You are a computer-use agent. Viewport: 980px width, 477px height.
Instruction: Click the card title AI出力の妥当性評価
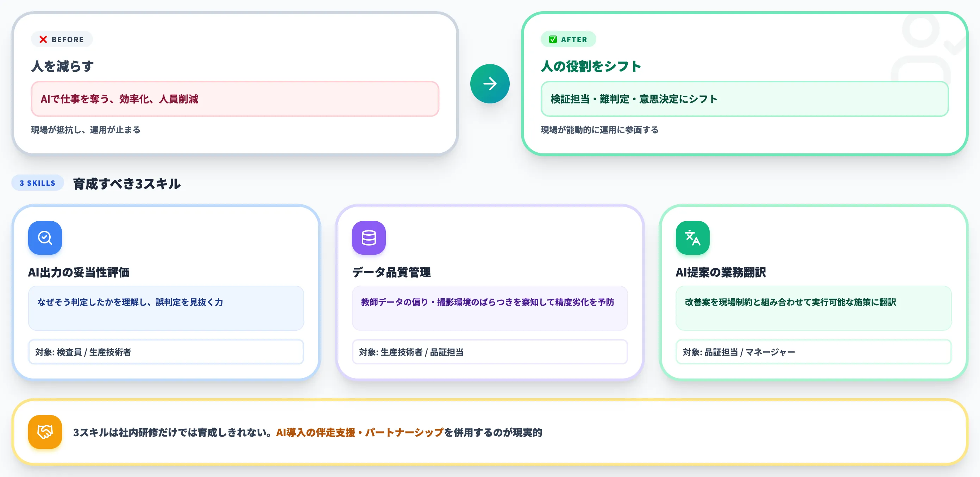(x=79, y=272)
